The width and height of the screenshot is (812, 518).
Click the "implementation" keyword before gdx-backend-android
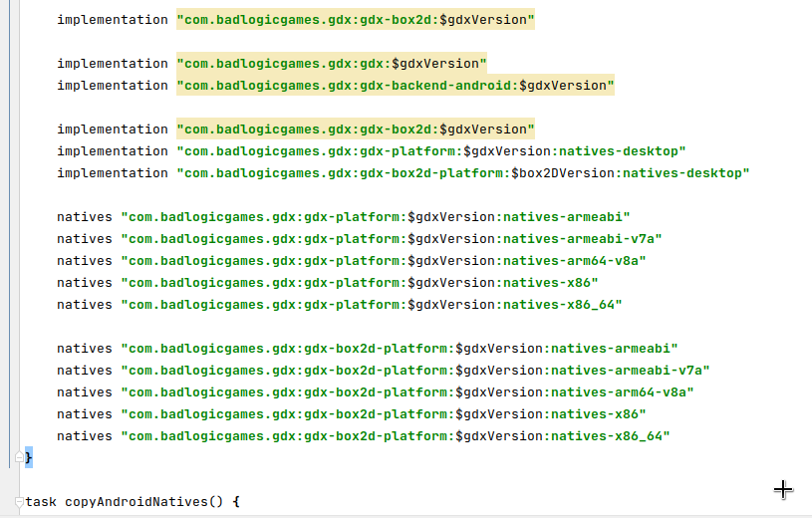(113, 86)
